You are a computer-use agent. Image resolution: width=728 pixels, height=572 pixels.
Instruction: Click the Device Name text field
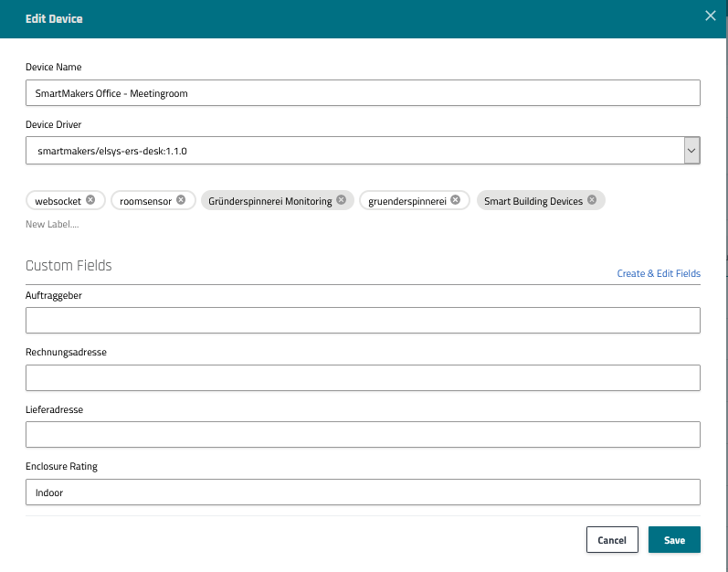coord(363,93)
